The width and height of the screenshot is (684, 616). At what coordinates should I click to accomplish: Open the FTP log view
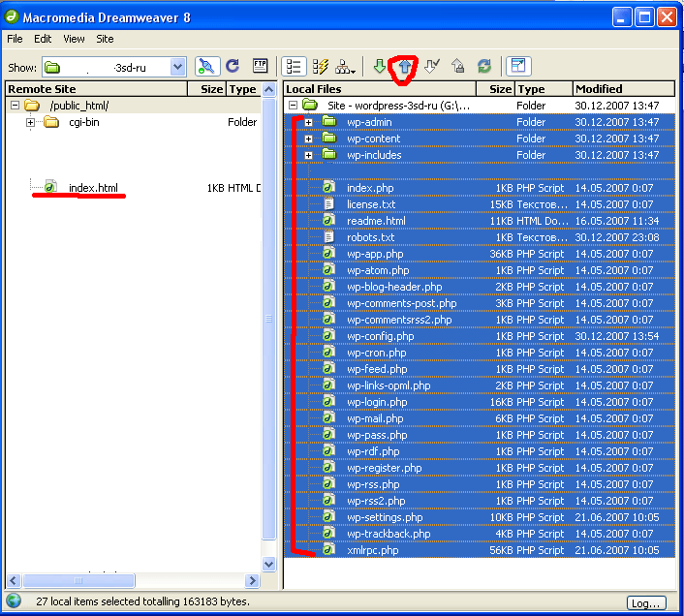click(260, 66)
